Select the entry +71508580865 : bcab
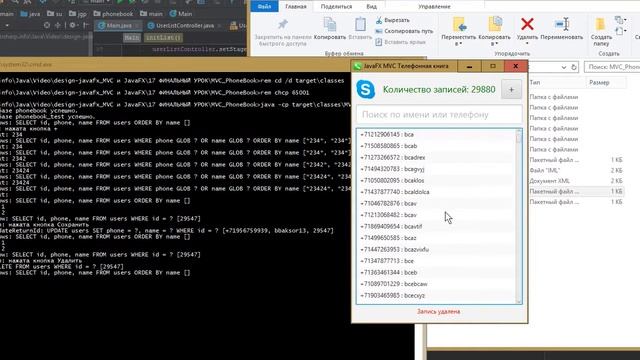 pos(436,146)
